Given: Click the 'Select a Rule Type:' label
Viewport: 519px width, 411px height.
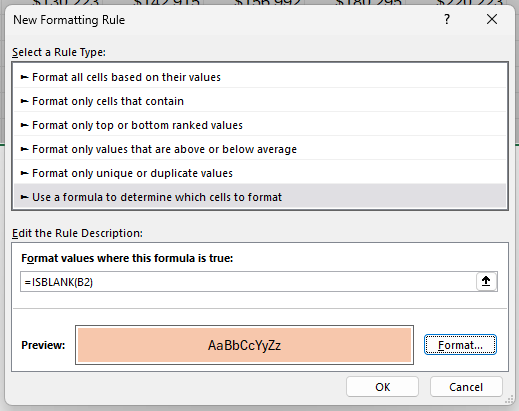Looking at the screenshot, I should [59, 52].
